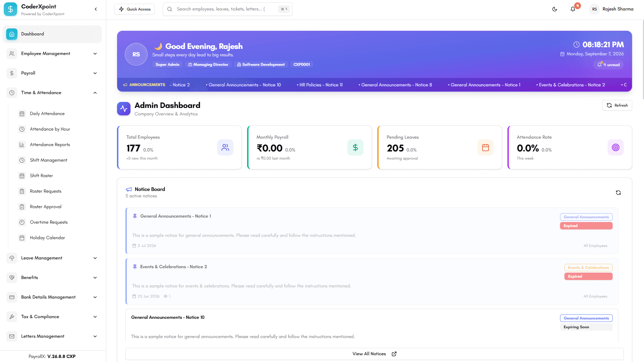Click the Managing Director badge
This screenshot has width=644, height=362.
pos(208,64)
